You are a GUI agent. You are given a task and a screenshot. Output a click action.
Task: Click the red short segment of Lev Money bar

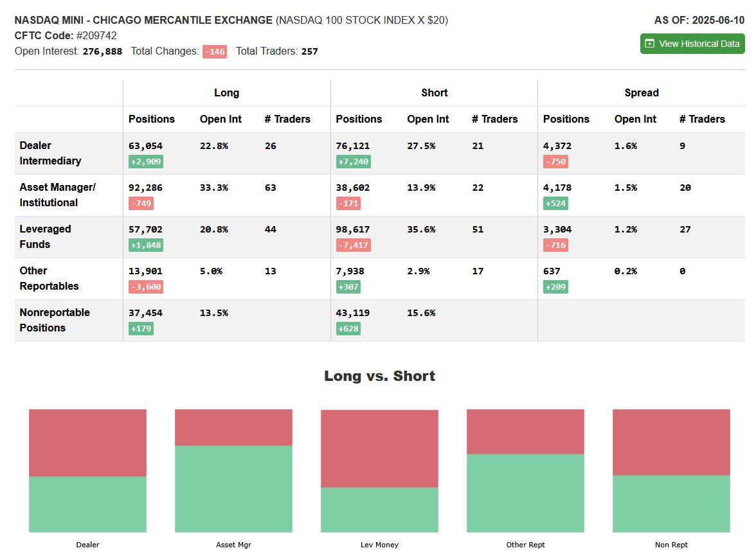click(x=379, y=448)
